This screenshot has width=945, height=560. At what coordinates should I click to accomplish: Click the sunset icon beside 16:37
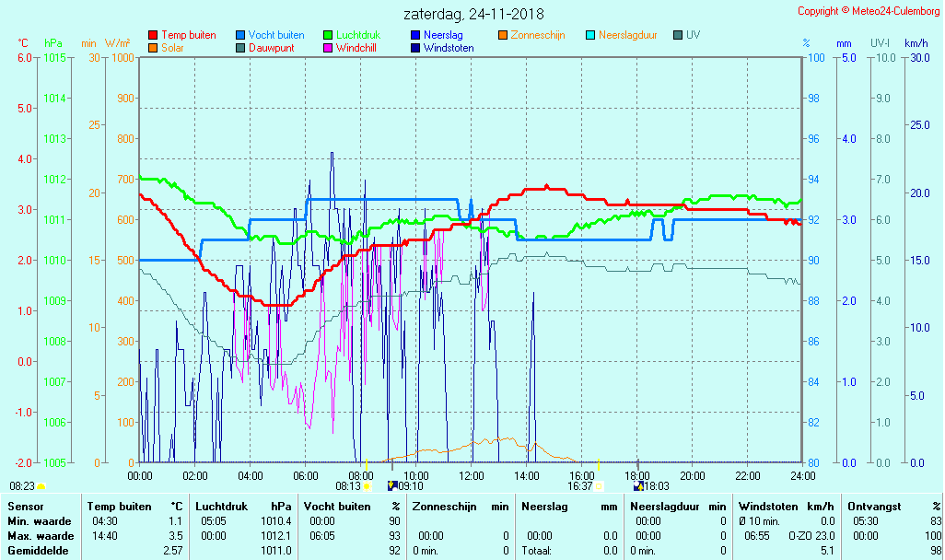[x=600, y=485]
